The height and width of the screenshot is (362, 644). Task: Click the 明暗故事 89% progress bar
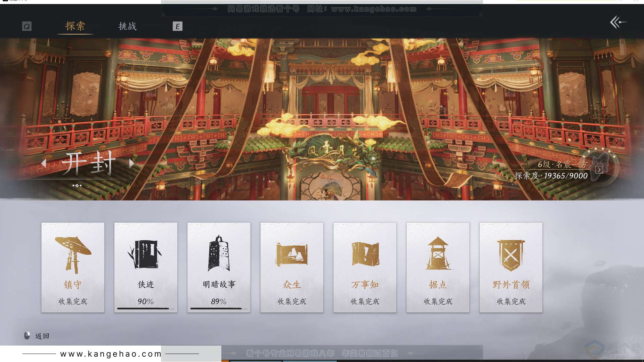click(219, 308)
